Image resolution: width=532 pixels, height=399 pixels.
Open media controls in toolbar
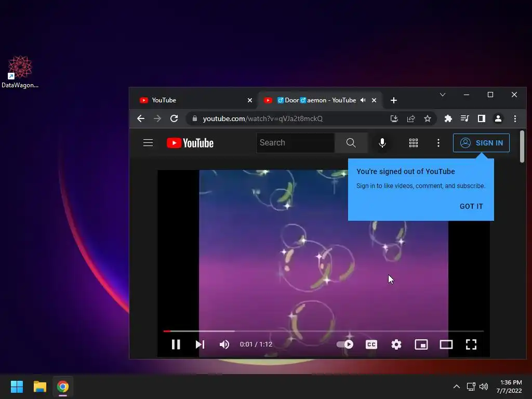pyautogui.click(x=465, y=118)
